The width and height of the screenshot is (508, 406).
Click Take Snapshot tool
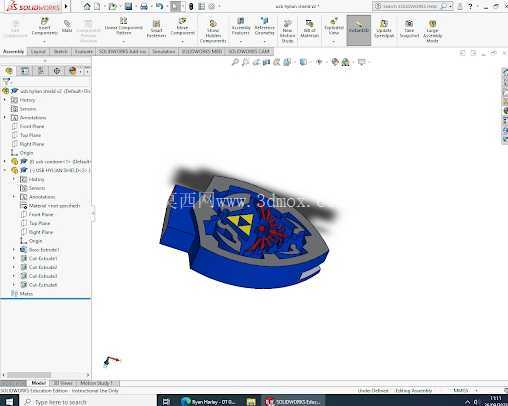coord(409,29)
